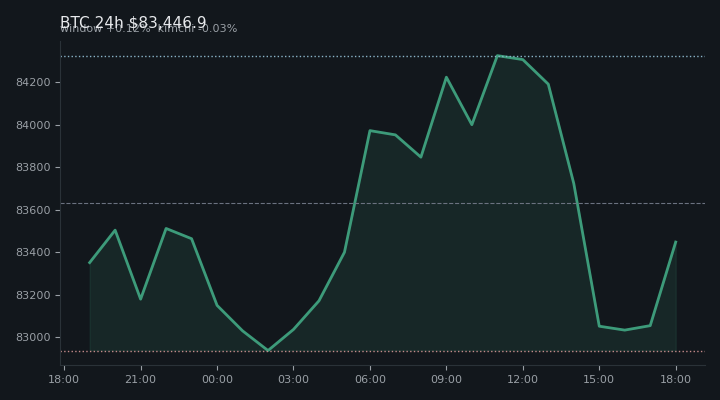Click the 21:00 time axis label

pos(141,379)
